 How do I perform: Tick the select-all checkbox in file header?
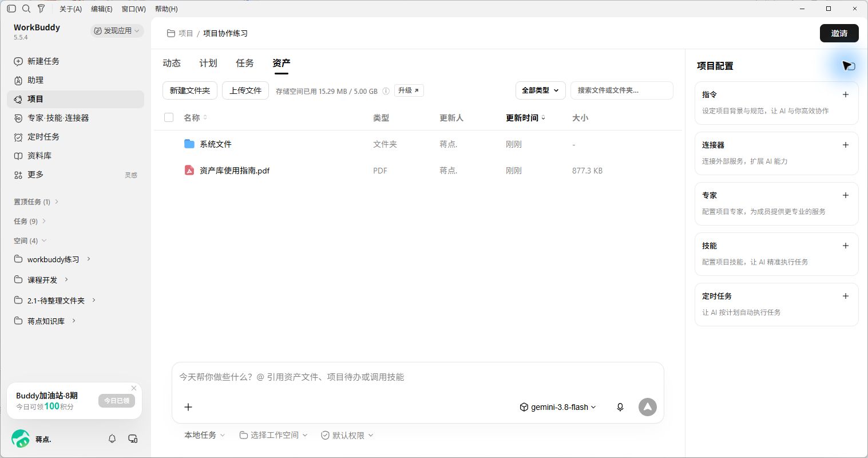pyautogui.click(x=169, y=117)
